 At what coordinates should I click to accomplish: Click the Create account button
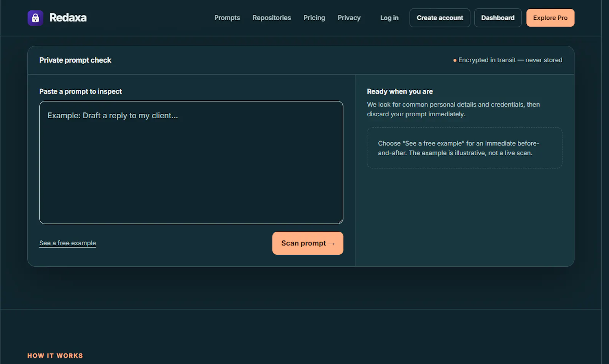pyautogui.click(x=440, y=18)
